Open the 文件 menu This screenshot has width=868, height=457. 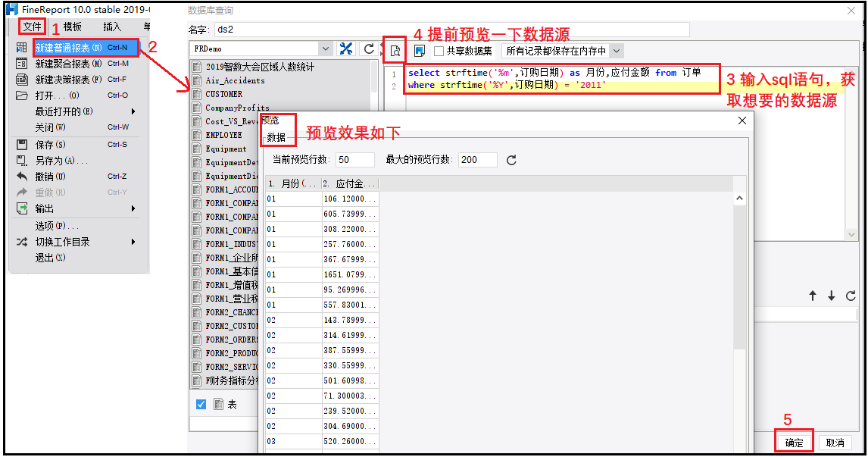click(x=32, y=26)
